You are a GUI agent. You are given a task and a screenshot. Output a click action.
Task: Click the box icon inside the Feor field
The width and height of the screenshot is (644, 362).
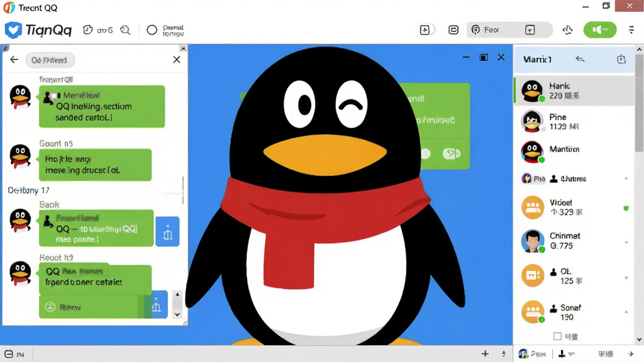(x=530, y=30)
